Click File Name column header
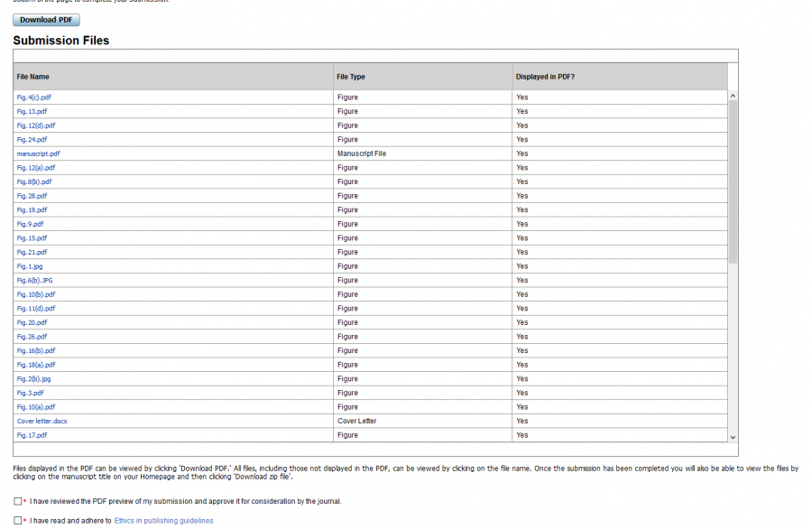This screenshot has width=812, height=529. [32, 77]
